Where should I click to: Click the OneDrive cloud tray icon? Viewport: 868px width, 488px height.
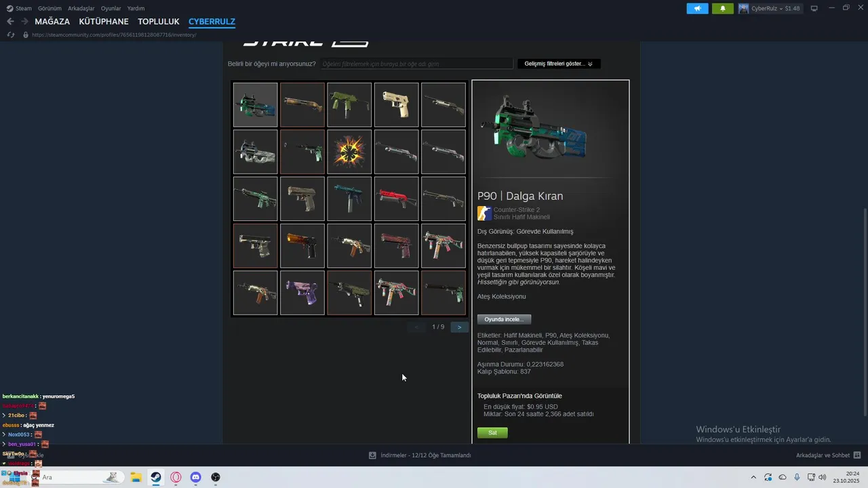[x=783, y=477]
